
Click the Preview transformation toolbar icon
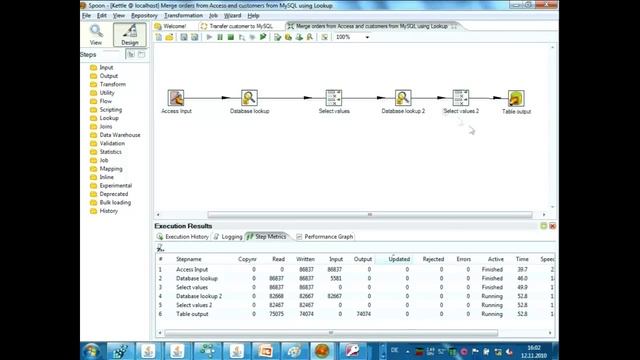pyautogui.click(x=242, y=37)
